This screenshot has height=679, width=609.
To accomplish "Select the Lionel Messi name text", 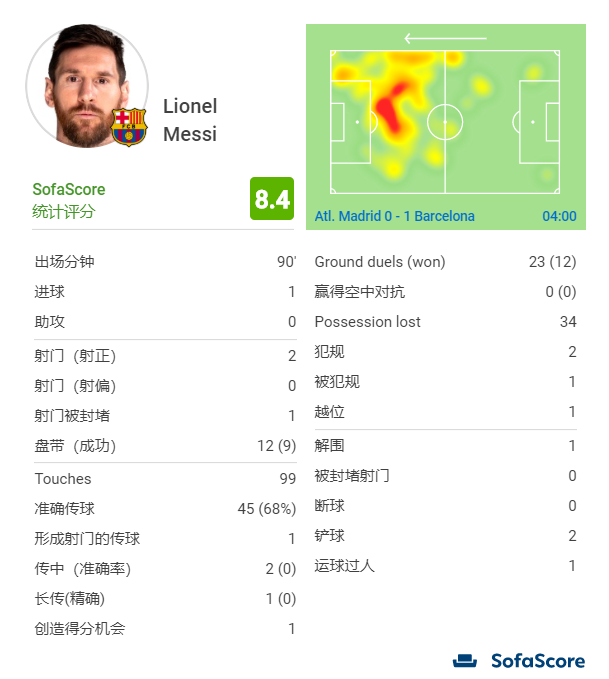I will (190, 120).
